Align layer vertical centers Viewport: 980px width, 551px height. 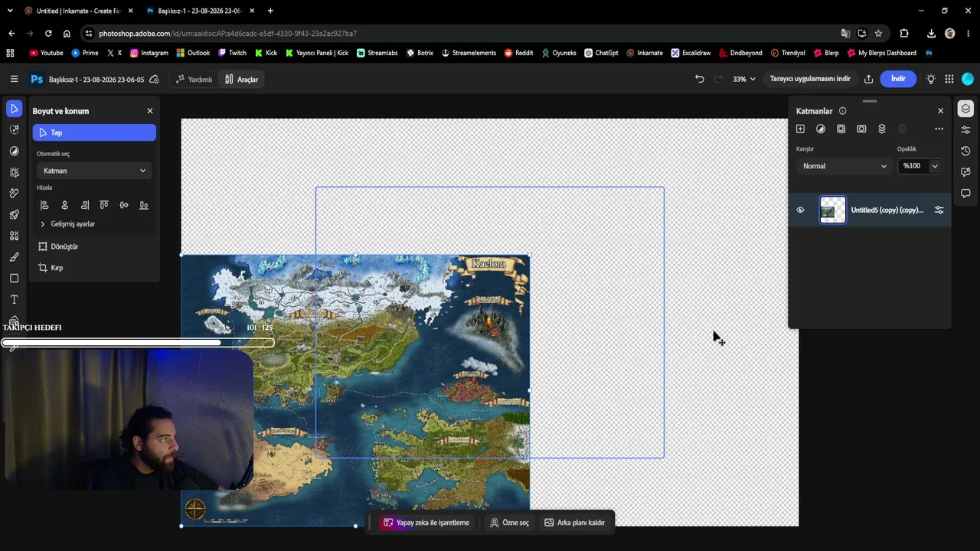[x=124, y=205]
